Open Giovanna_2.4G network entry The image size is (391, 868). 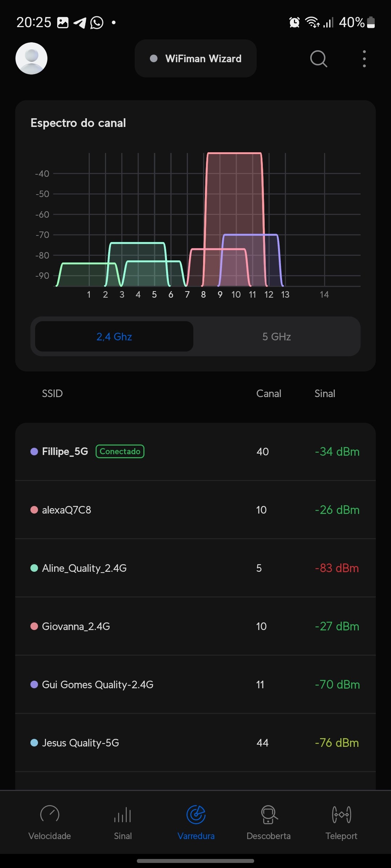pyautogui.click(x=195, y=626)
